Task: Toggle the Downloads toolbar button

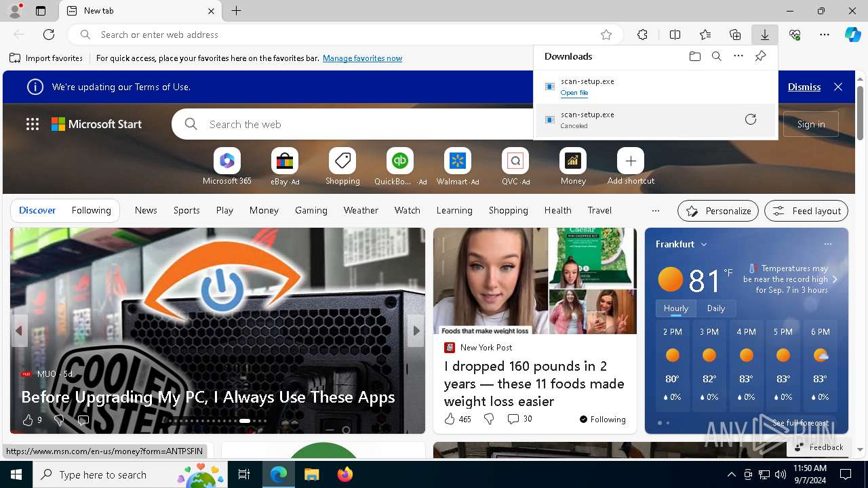Action: tap(764, 35)
